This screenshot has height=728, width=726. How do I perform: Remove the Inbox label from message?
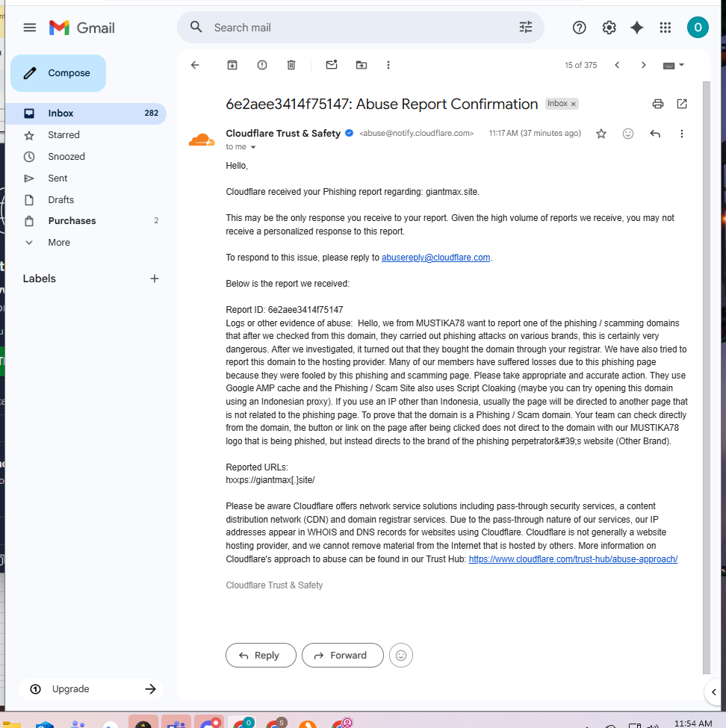574,104
